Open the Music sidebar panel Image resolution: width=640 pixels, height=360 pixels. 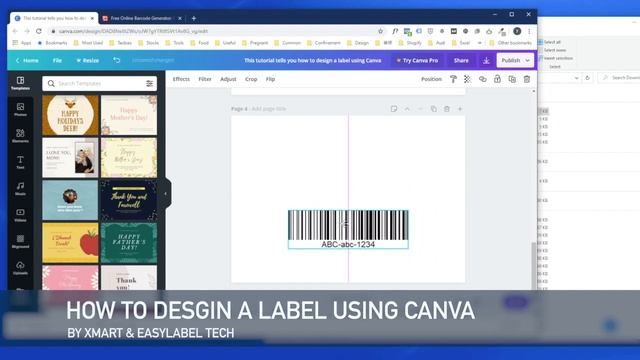tap(20, 189)
